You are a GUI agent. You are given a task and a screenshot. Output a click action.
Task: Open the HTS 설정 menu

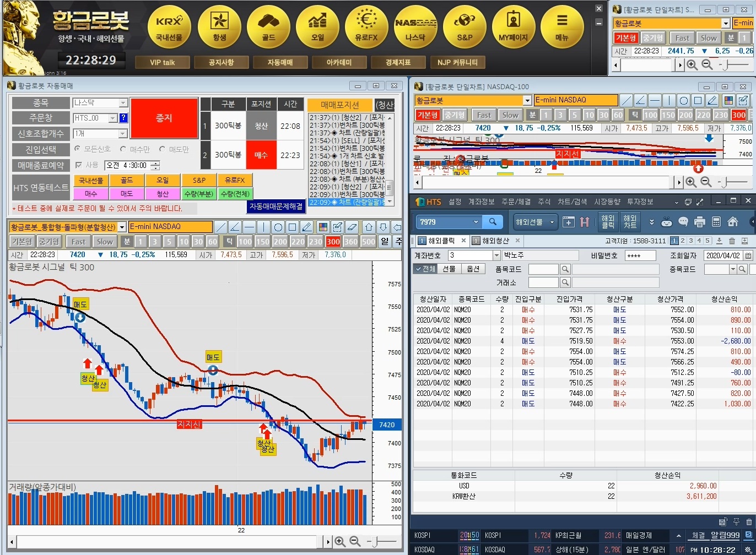click(x=455, y=202)
